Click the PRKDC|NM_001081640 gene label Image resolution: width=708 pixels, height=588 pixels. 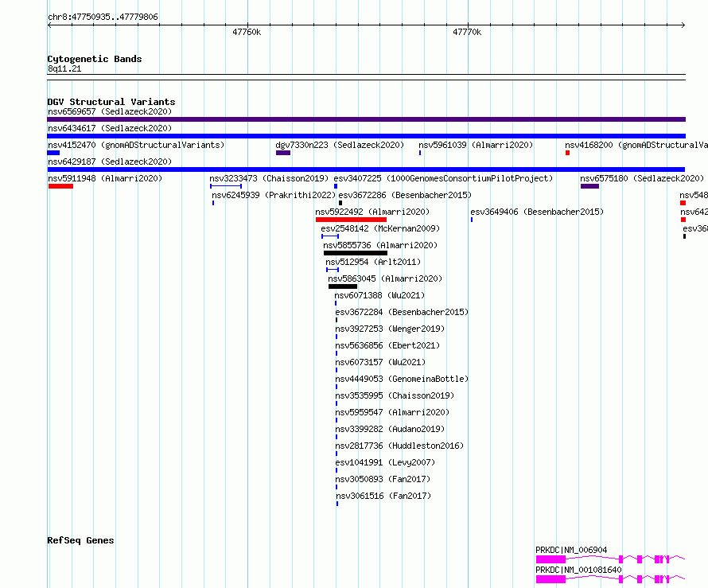click(578, 570)
